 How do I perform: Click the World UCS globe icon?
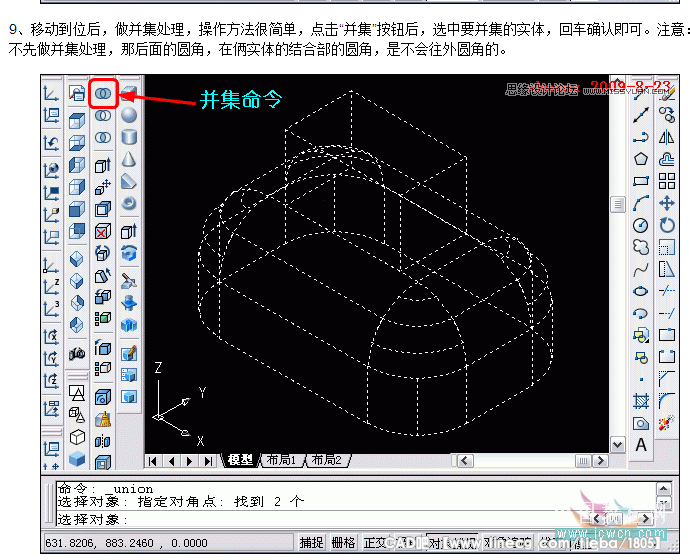pyautogui.click(x=51, y=170)
